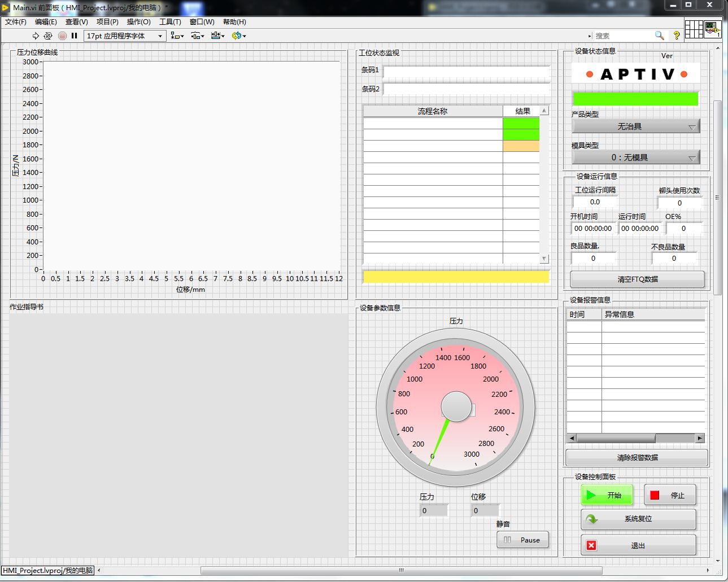Image resolution: width=728 pixels, height=582 pixels.
Task: Click the APTIV logo image
Action: pyautogui.click(x=636, y=74)
